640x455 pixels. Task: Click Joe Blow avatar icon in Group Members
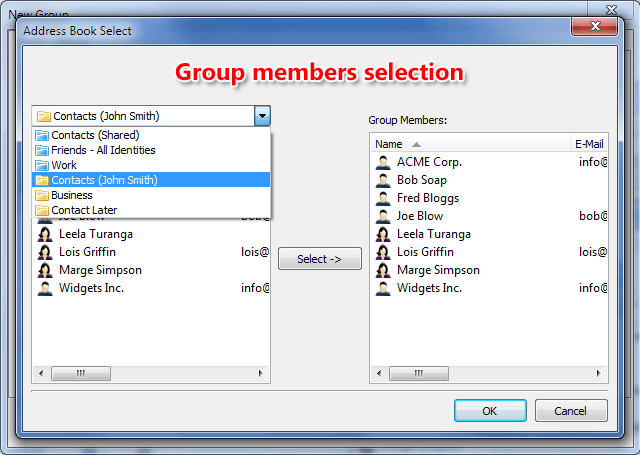[x=383, y=216]
